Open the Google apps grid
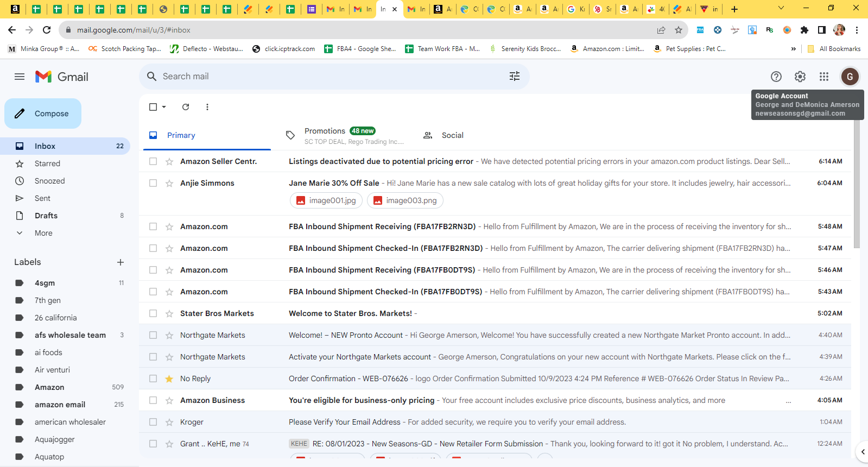868x467 pixels. pyautogui.click(x=824, y=77)
